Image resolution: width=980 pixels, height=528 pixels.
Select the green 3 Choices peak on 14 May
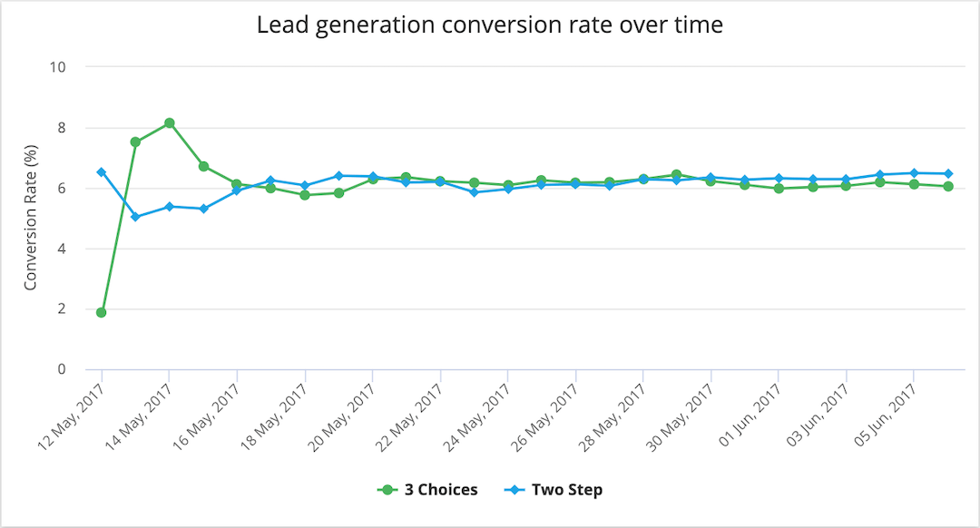tap(170, 123)
